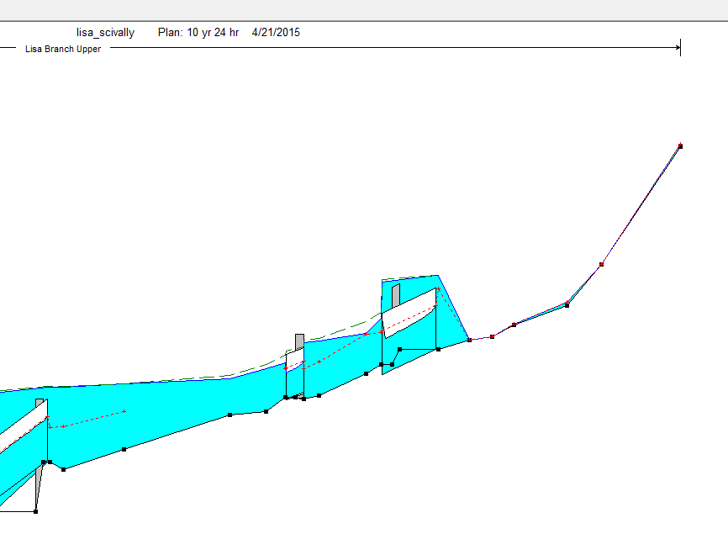
Task: Select the 'Plan: 10 yr 24 hr' label
Action: click(198, 33)
